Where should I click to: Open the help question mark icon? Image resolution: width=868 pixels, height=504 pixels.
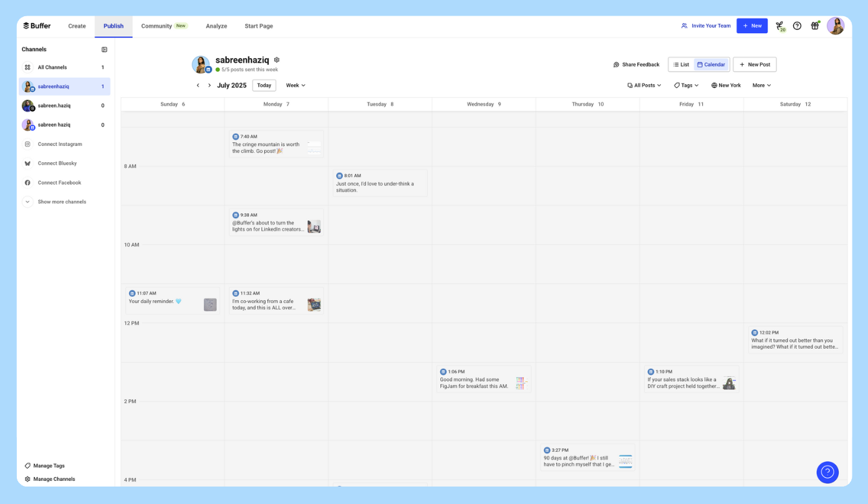click(x=797, y=26)
